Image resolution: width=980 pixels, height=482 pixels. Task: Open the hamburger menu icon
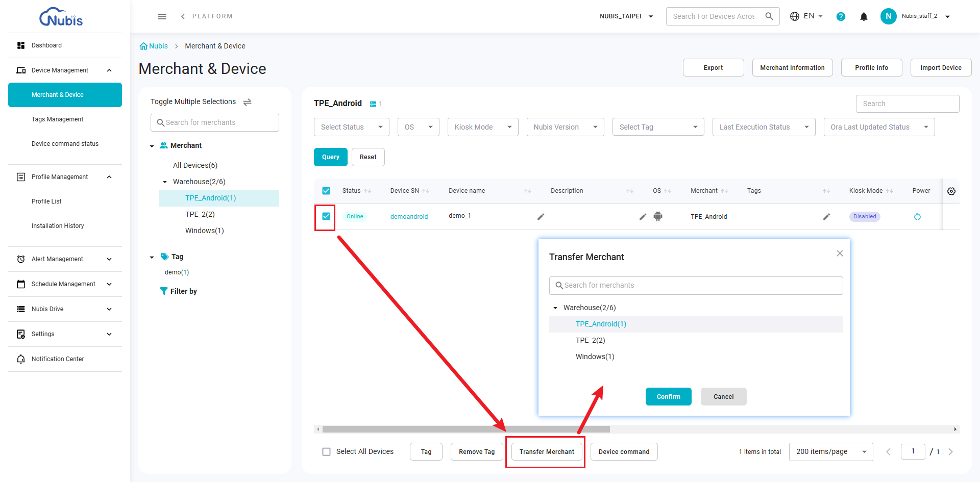(162, 16)
